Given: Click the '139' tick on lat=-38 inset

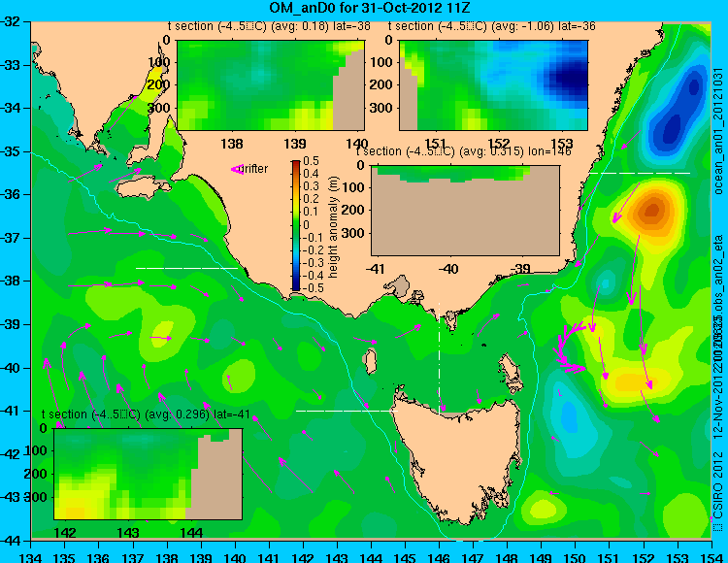Looking at the screenshot, I should coord(294,144).
